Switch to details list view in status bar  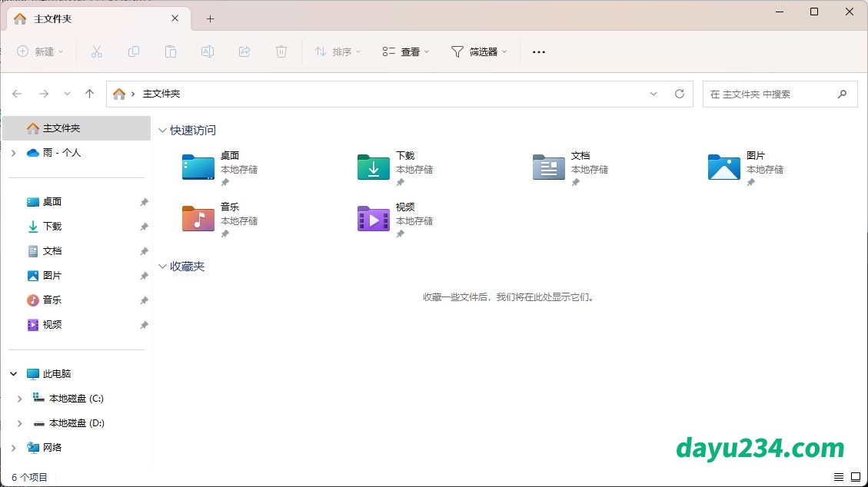point(839,477)
